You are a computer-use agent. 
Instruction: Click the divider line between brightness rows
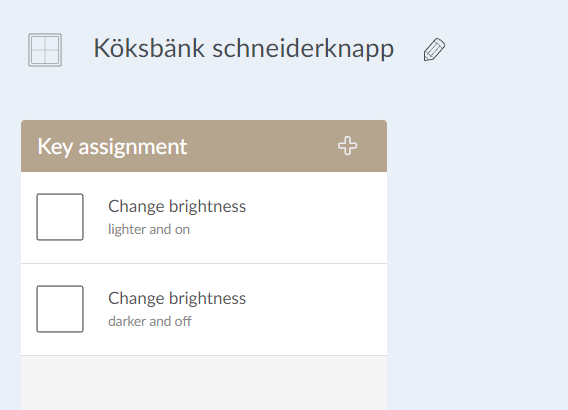point(204,264)
